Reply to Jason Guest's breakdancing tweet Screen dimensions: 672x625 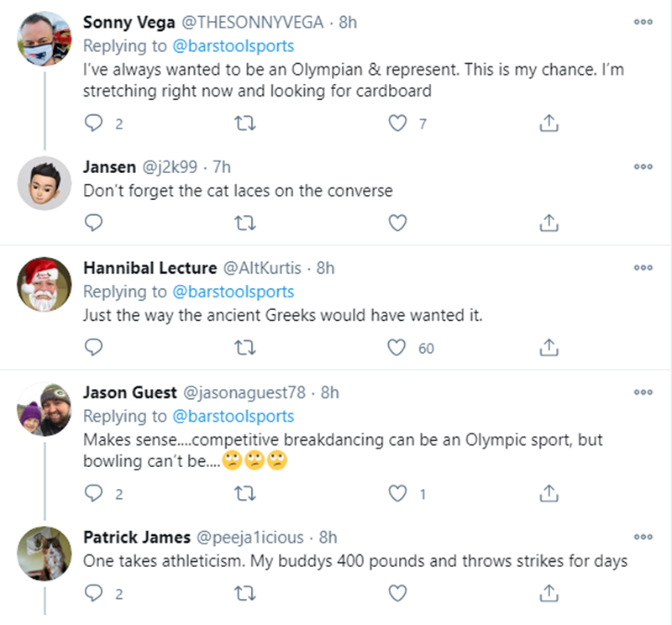pyautogui.click(x=95, y=494)
